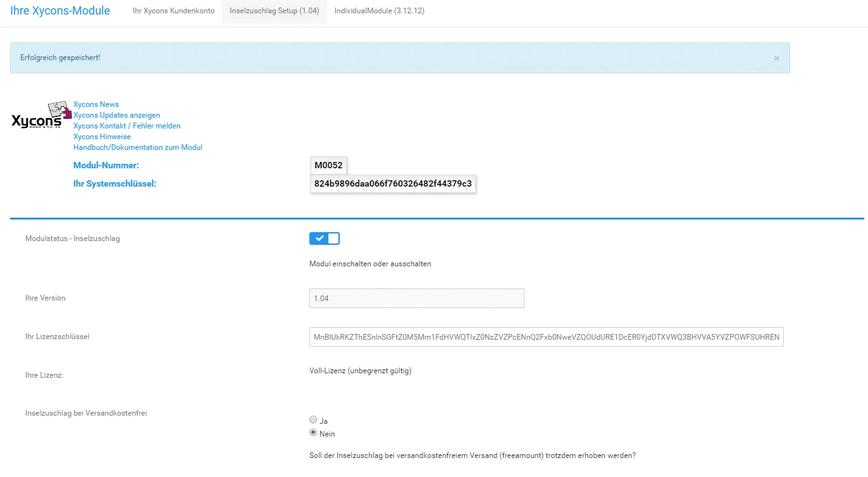This screenshot has height=477, width=868.
Task: Click the 'Ihre Lizenz:' label
Action: pyautogui.click(x=44, y=375)
